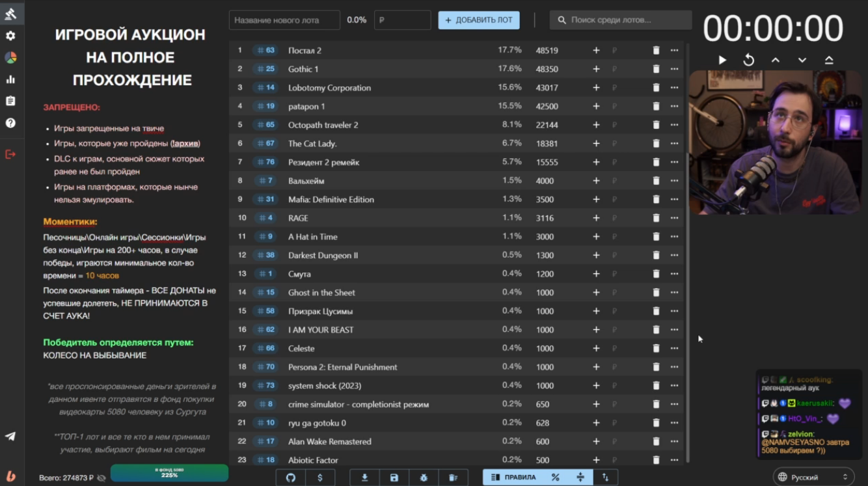Click the save floppy-disk icon
The height and width of the screenshot is (486, 868).
point(394,478)
